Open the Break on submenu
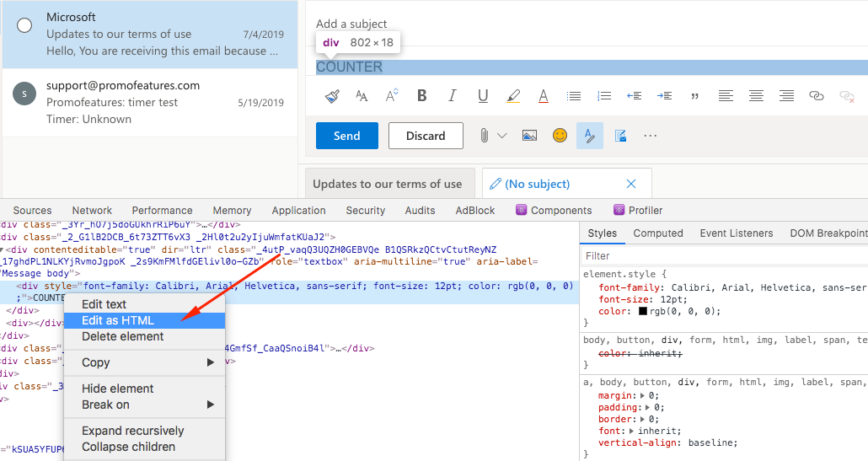 (144, 405)
